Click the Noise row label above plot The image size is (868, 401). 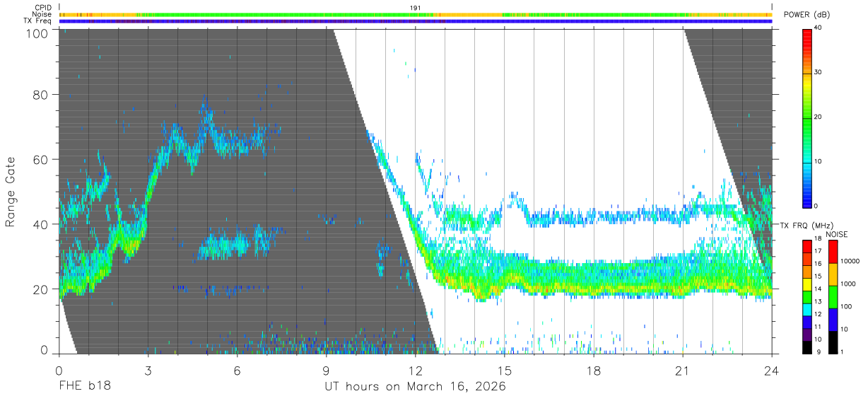pos(42,14)
